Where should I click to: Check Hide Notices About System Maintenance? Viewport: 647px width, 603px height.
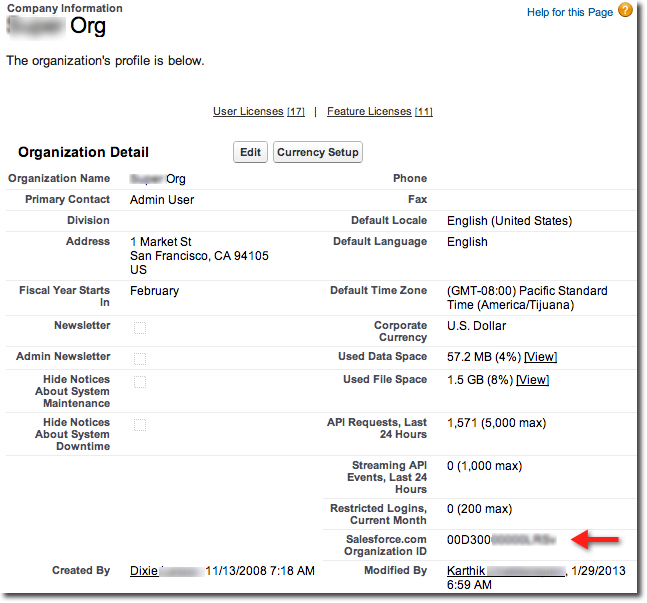[140, 381]
